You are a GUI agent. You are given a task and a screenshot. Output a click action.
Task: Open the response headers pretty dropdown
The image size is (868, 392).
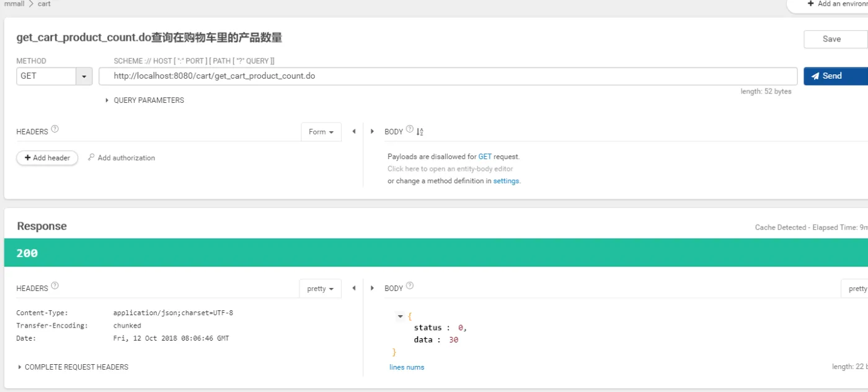(321, 289)
